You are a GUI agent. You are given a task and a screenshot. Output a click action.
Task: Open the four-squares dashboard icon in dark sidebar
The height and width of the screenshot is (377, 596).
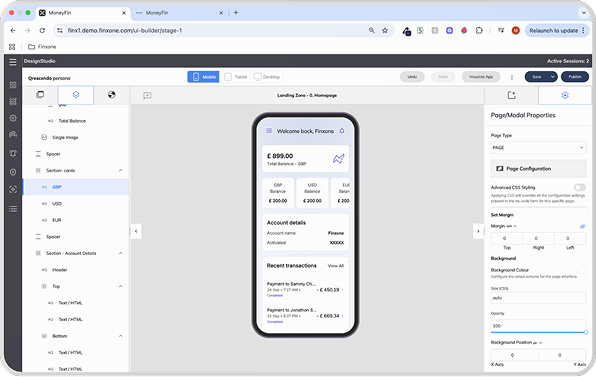tap(13, 85)
